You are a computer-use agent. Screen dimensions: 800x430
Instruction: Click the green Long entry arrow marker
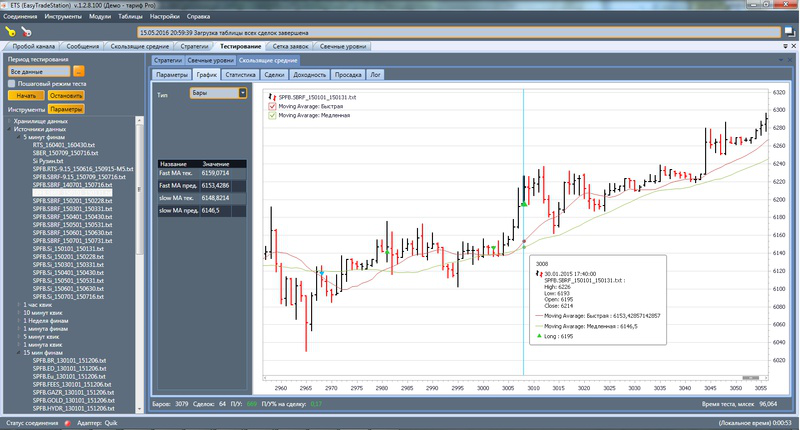pos(523,204)
